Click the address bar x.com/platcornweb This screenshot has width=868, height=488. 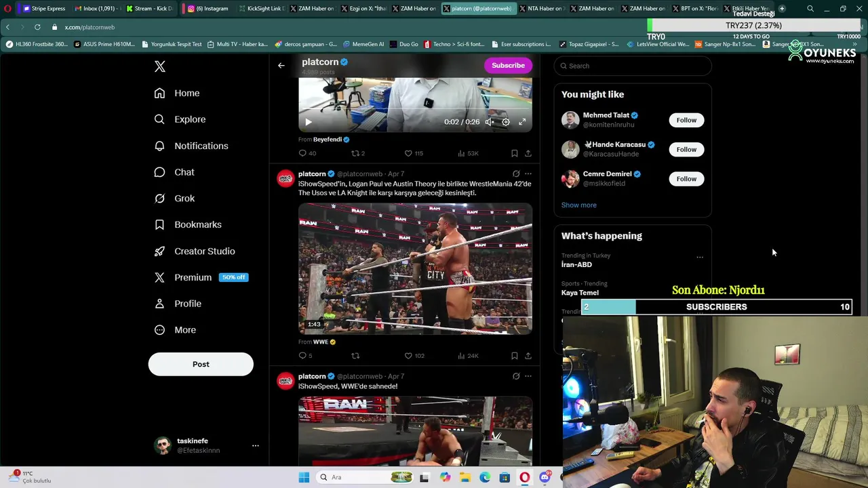pos(90,27)
